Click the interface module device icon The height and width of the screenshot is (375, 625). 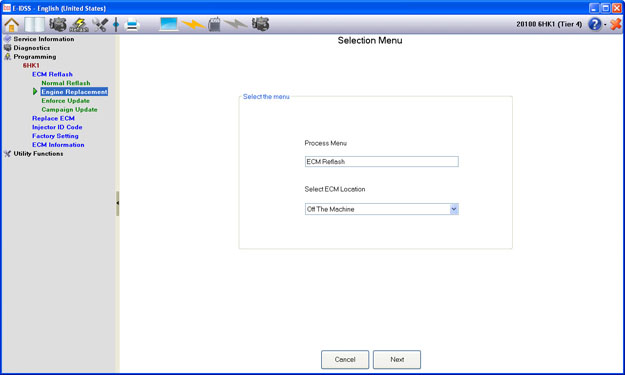(x=214, y=24)
